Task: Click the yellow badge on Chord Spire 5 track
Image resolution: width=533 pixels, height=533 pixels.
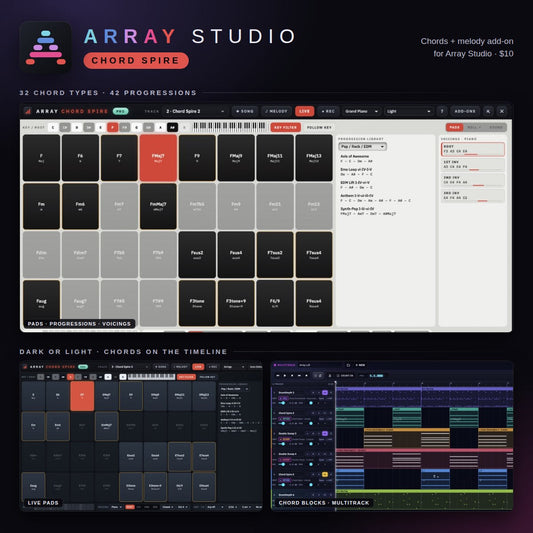Action: pos(325,474)
